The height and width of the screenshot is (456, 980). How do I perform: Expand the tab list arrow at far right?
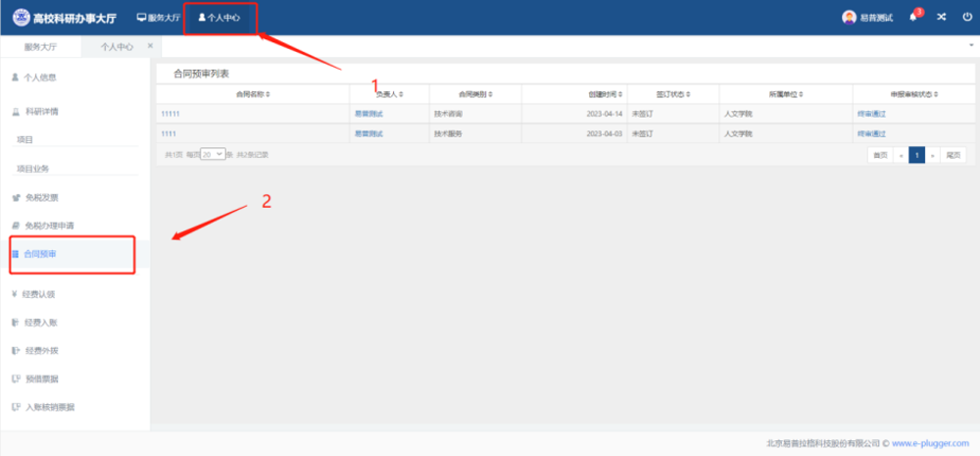click(969, 46)
